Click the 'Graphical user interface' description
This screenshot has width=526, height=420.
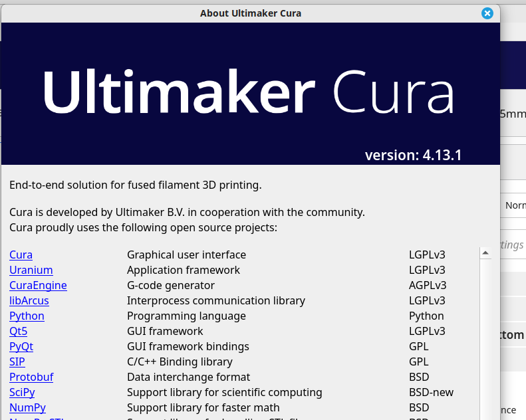186,255
